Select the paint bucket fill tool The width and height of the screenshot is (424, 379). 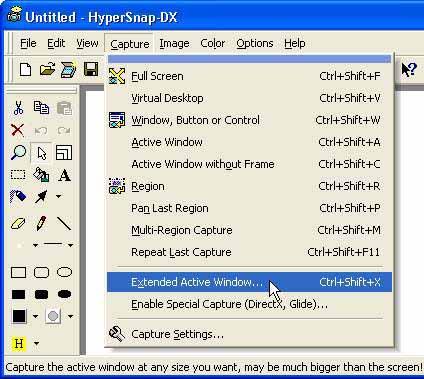[41, 175]
